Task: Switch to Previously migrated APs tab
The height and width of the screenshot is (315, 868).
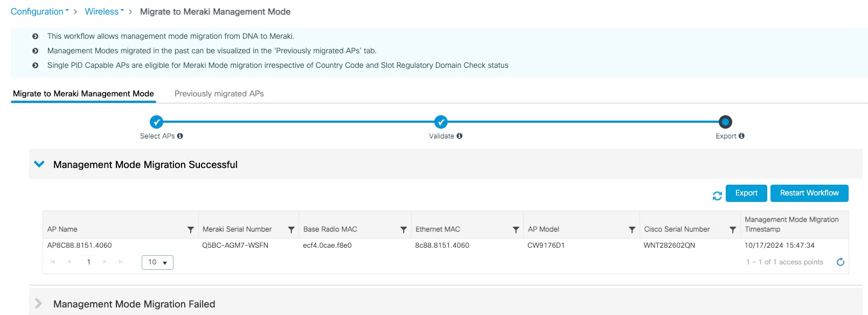Action: 219,94
